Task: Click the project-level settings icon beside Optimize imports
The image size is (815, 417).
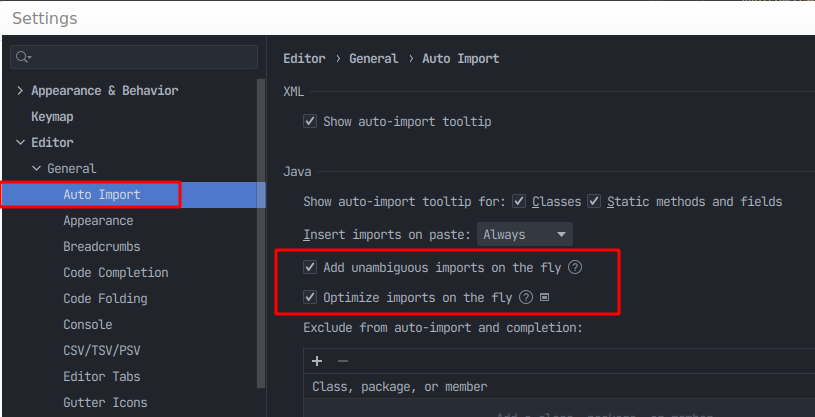Action: [x=544, y=297]
